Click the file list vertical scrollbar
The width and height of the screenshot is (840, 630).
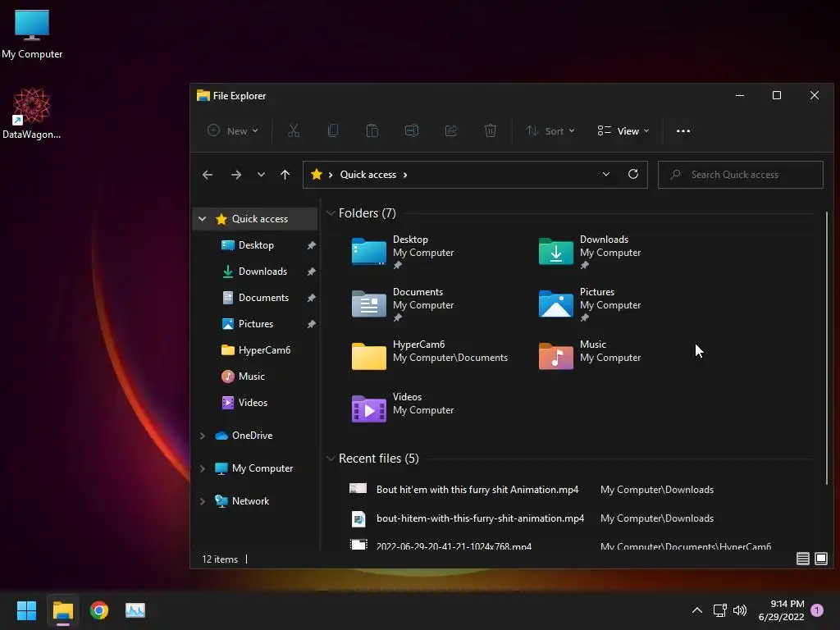[x=827, y=348]
